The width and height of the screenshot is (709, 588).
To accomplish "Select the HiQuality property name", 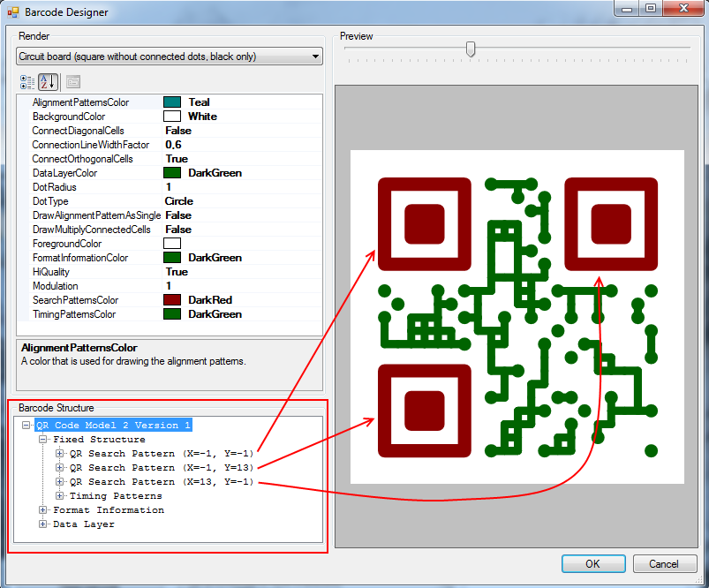I will [51, 272].
